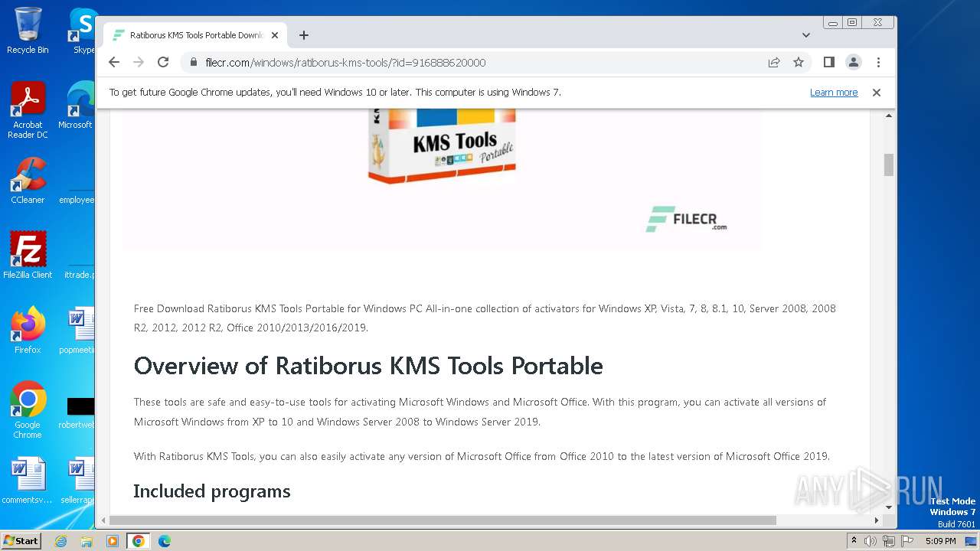Switch to Chrome in the taskbar
Viewport: 980px width, 551px height.
point(139,541)
